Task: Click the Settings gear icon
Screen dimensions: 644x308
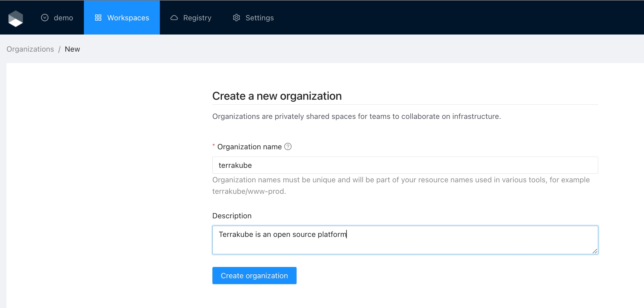Action: click(x=236, y=18)
